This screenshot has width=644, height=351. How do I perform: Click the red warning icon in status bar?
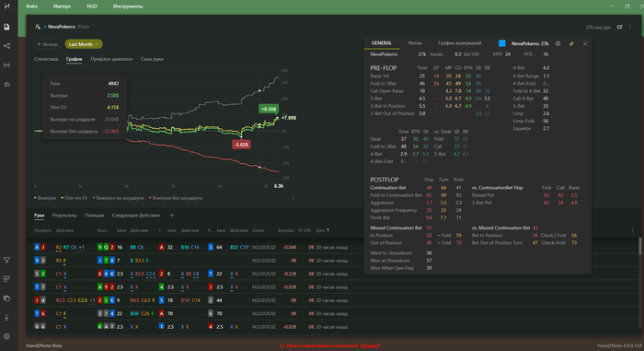point(282,345)
